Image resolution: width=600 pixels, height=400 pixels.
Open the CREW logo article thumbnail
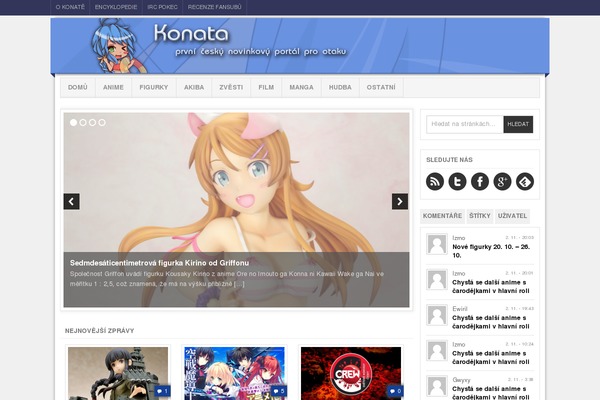(351, 374)
